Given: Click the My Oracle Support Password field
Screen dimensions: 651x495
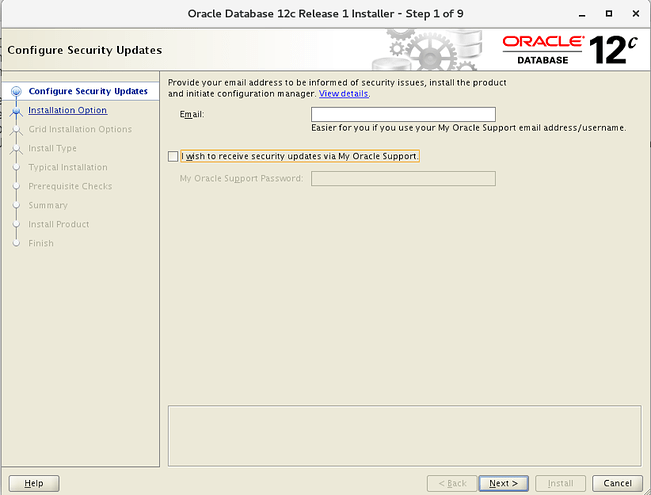Looking at the screenshot, I should [403, 179].
